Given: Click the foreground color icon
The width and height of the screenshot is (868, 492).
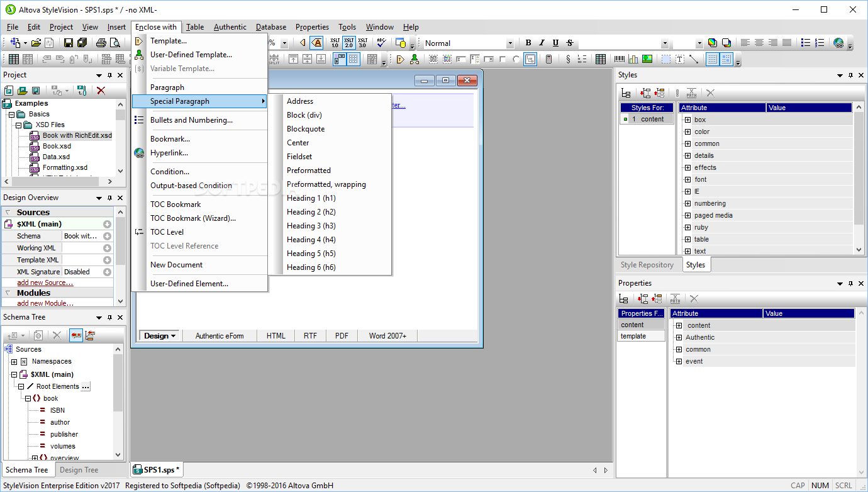Looking at the screenshot, I should 712,43.
